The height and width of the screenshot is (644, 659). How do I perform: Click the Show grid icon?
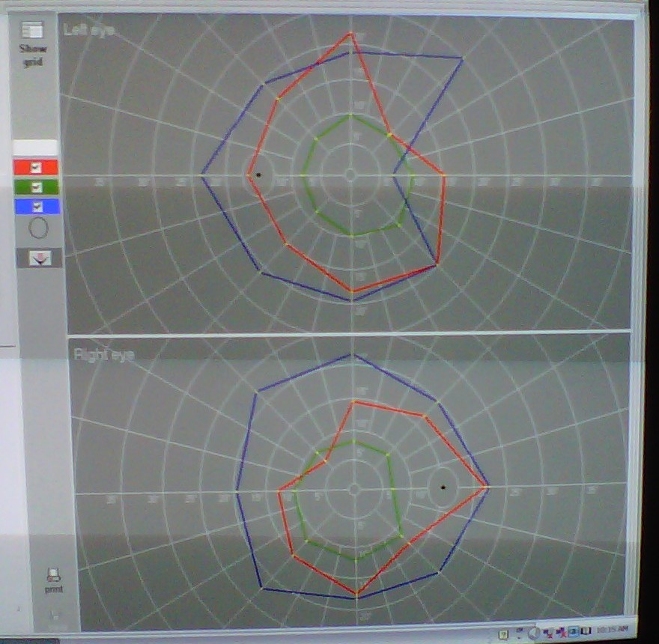[32, 31]
